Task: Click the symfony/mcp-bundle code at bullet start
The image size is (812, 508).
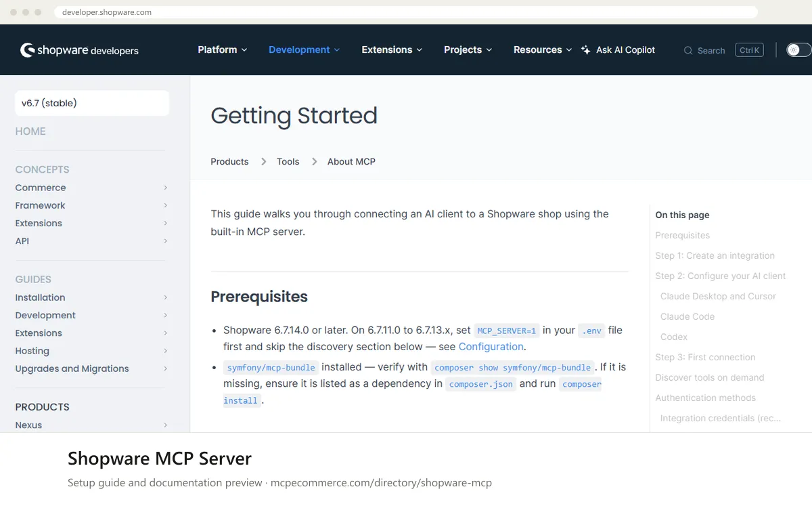Action: [x=271, y=367]
